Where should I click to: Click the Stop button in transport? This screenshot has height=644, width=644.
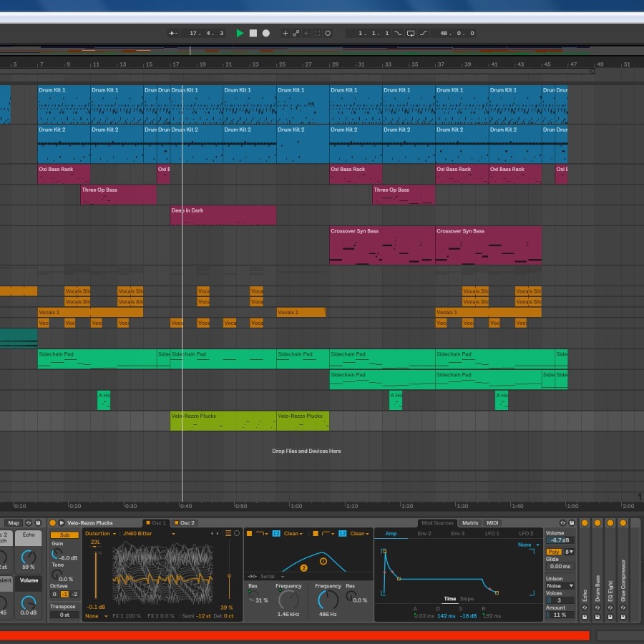(253, 33)
